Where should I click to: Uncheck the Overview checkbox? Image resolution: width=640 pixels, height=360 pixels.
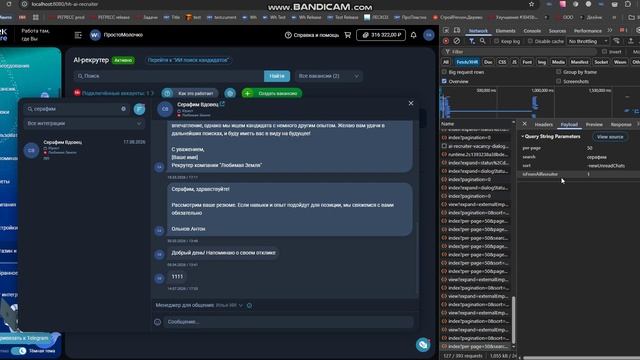(x=444, y=81)
